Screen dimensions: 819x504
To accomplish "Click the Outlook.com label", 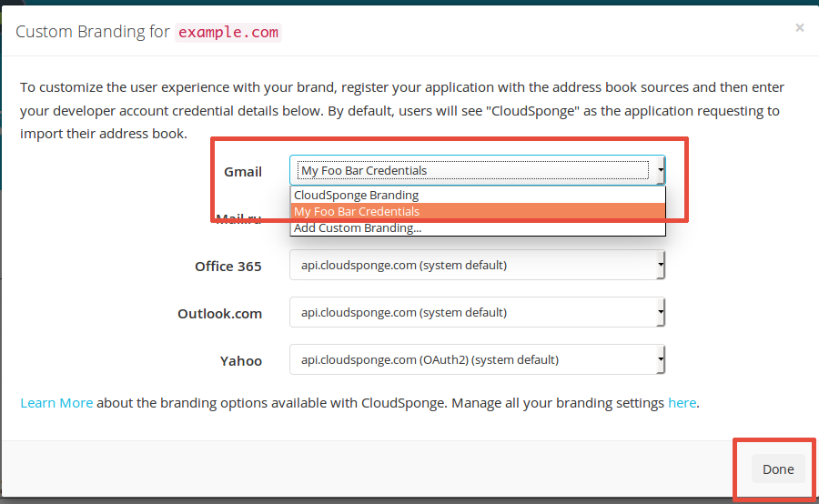I will click(x=220, y=314).
